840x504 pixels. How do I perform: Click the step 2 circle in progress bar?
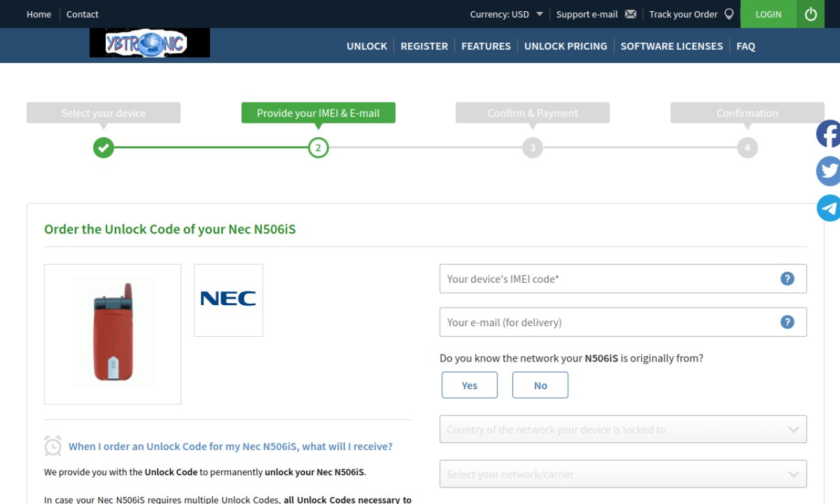pos(318,148)
